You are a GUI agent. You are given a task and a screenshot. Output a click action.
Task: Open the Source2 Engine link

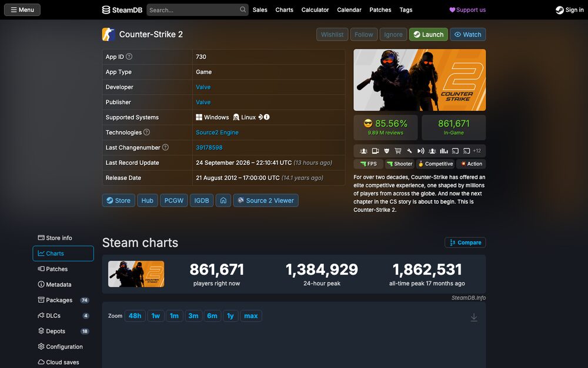tap(217, 132)
